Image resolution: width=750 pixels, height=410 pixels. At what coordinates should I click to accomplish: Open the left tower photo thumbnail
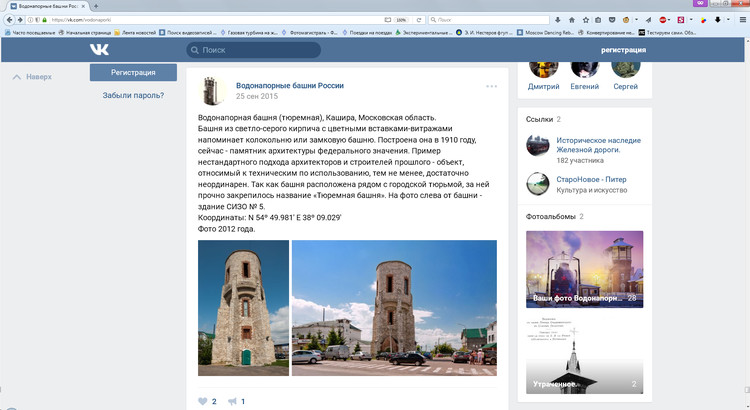click(x=243, y=308)
